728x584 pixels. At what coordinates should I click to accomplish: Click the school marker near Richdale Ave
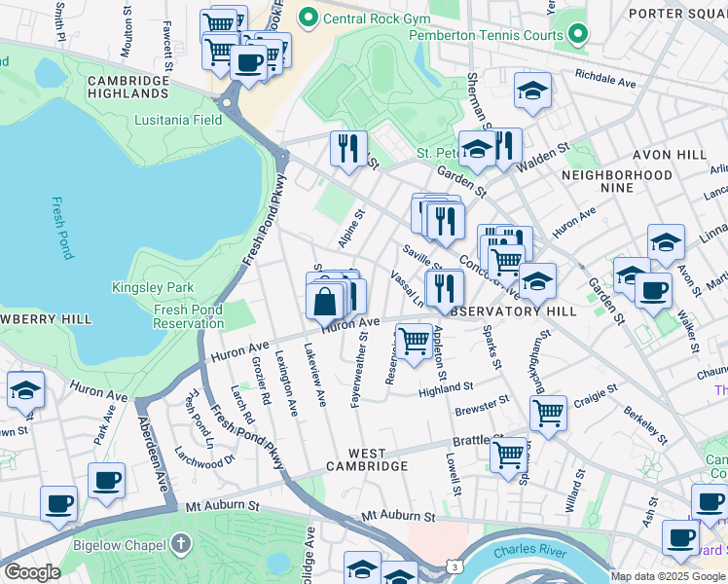tap(532, 91)
